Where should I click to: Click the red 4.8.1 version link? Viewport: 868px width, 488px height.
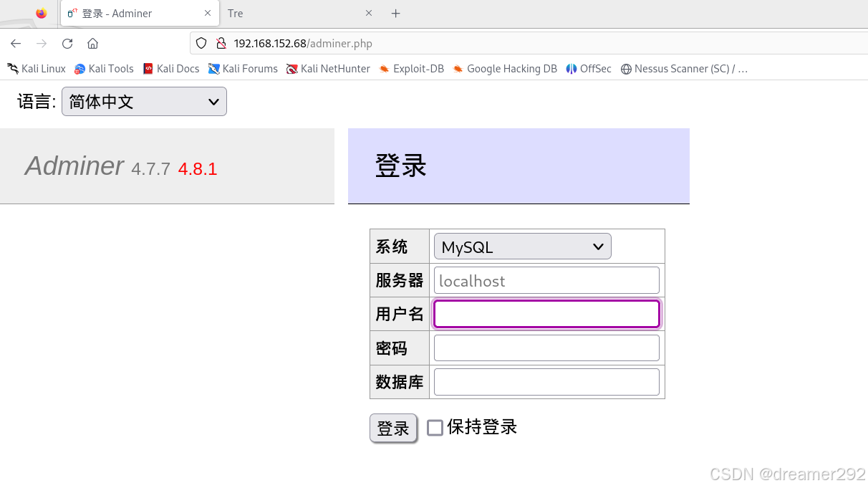(x=198, y=169)
